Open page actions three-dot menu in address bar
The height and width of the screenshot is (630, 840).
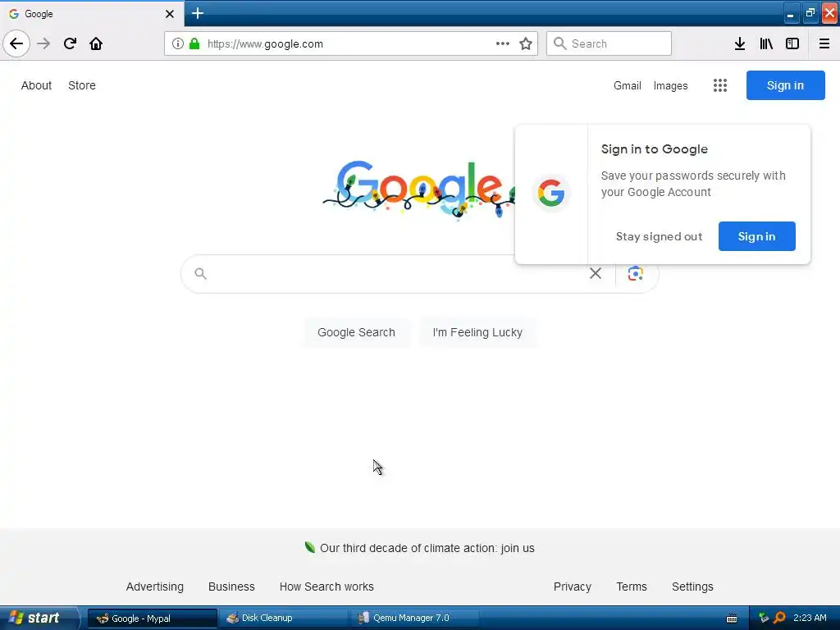(x=503, y=43)
